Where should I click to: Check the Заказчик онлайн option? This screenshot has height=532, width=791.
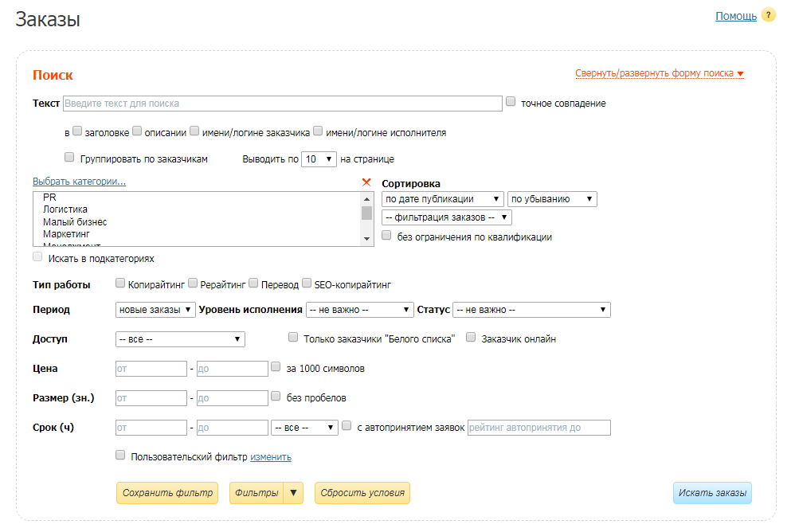click(471, 338)
